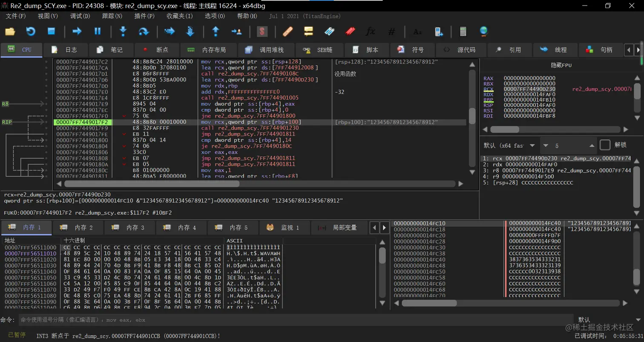Pause execution of the debuggee
The height and width of the screenshot is (342, 644).
click(98, 31)
